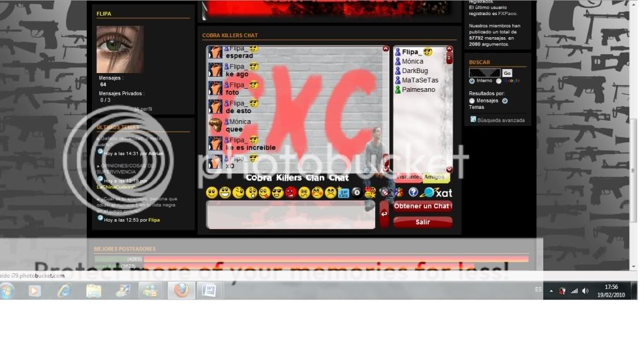Open Adrian user link in últimos temas

point(155,153)
